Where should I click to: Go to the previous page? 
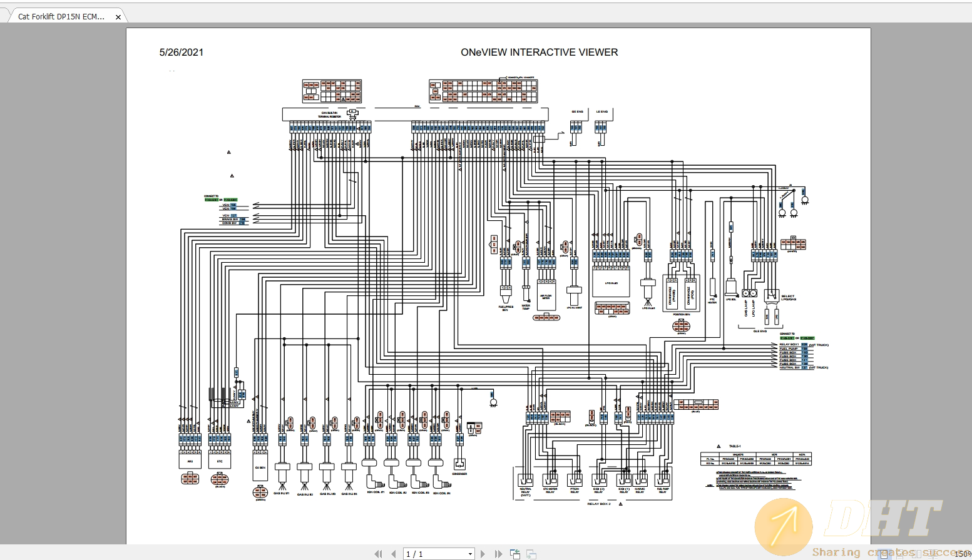click(x=393, y=554)
